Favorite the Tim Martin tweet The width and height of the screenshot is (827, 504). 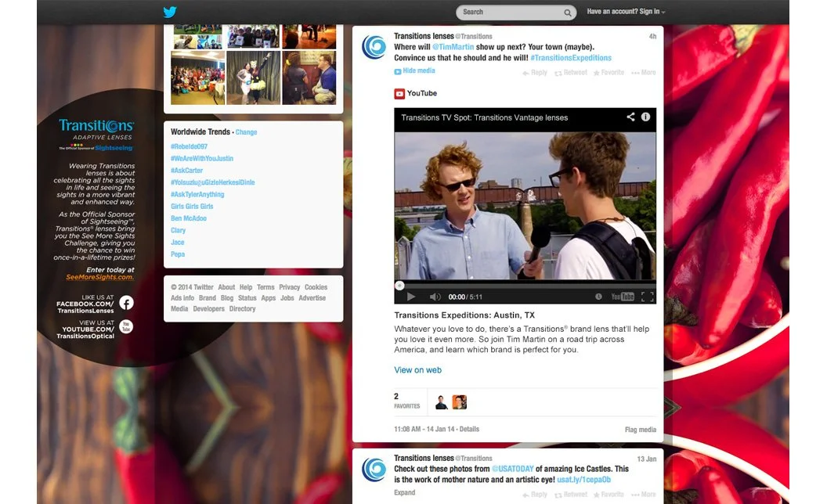[609, 73]
